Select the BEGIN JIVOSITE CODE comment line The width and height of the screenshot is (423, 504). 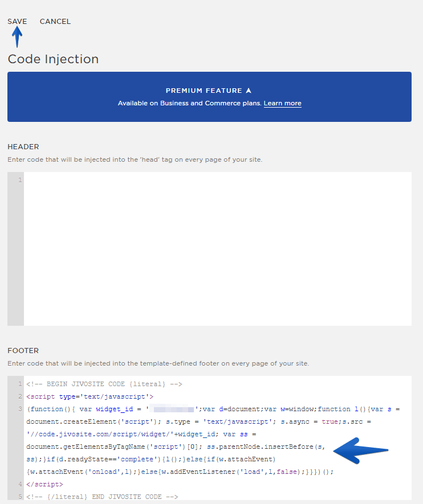[x=104, y=384]
